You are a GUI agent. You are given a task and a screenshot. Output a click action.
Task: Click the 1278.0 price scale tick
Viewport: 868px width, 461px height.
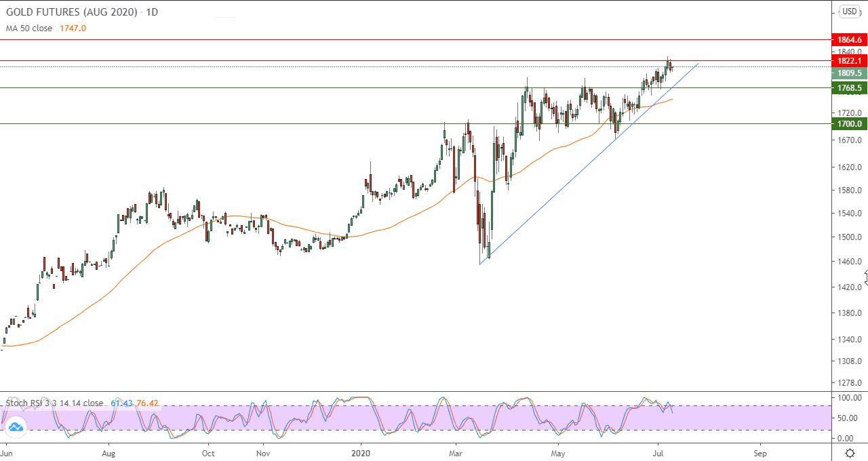(850, 383)
